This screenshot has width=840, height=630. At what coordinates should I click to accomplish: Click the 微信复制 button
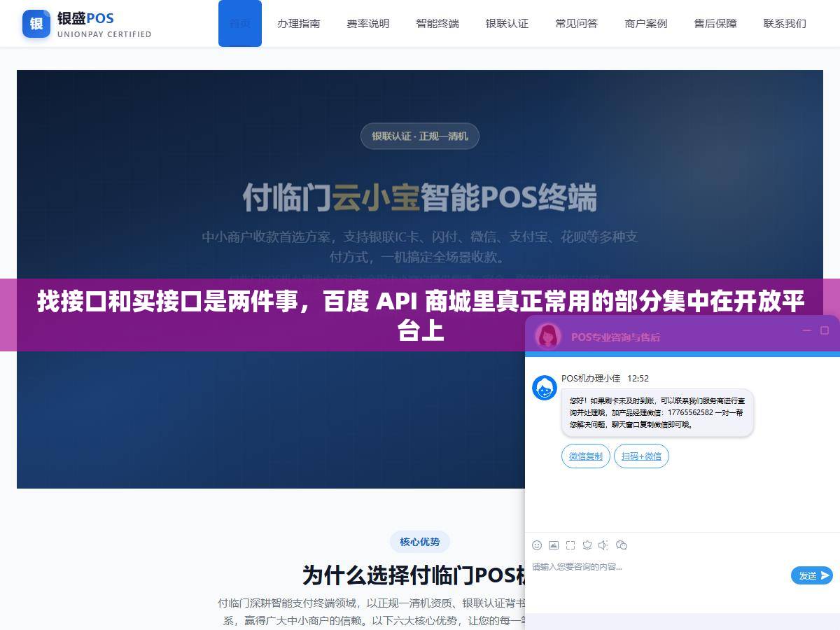coord(586,456)
